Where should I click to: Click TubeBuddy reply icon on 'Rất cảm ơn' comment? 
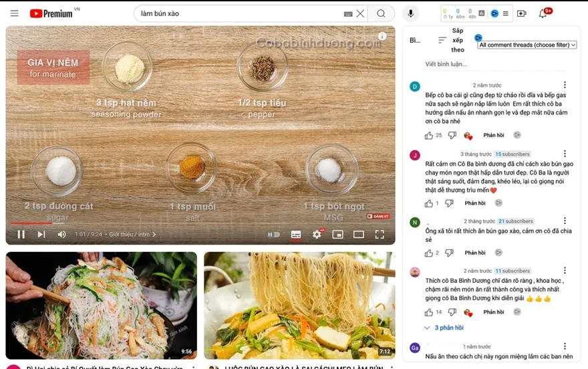(498, 203)
